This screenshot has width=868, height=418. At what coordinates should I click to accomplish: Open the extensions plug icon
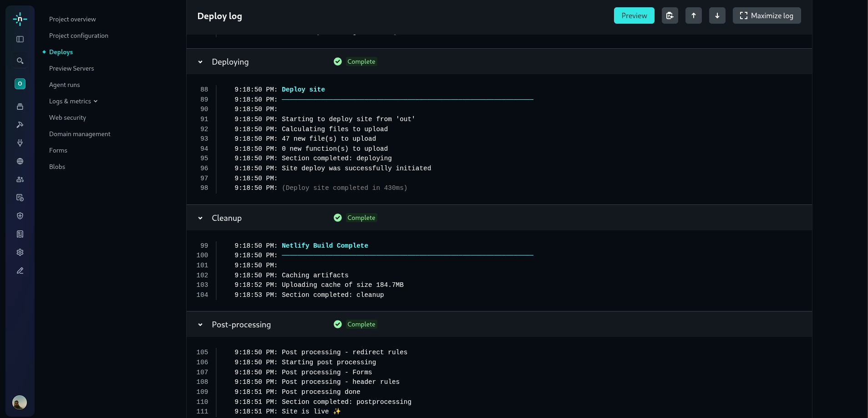(20, 143)
